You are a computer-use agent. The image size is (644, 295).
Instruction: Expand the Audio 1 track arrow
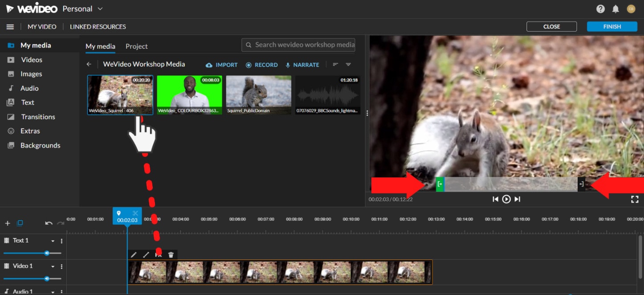click(53, 292)
